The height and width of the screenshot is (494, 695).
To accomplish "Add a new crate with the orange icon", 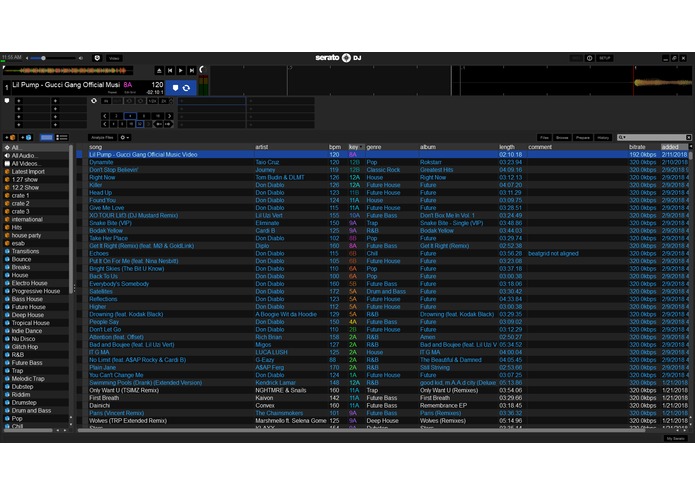I will [10, 138].
